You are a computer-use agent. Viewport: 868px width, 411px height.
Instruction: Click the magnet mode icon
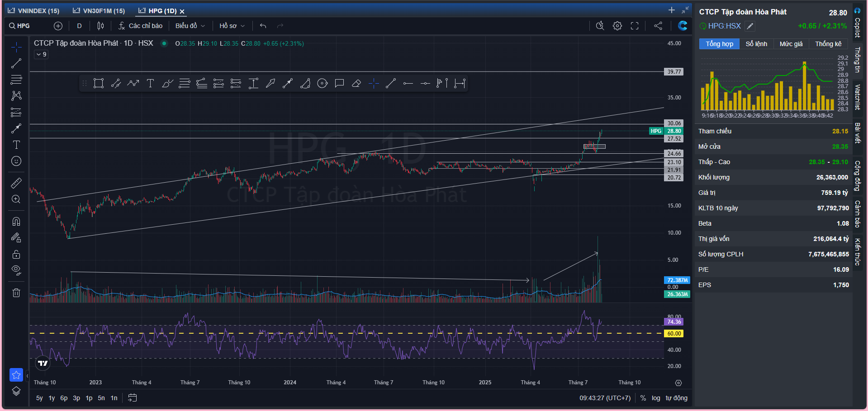[x=16, y=221]
